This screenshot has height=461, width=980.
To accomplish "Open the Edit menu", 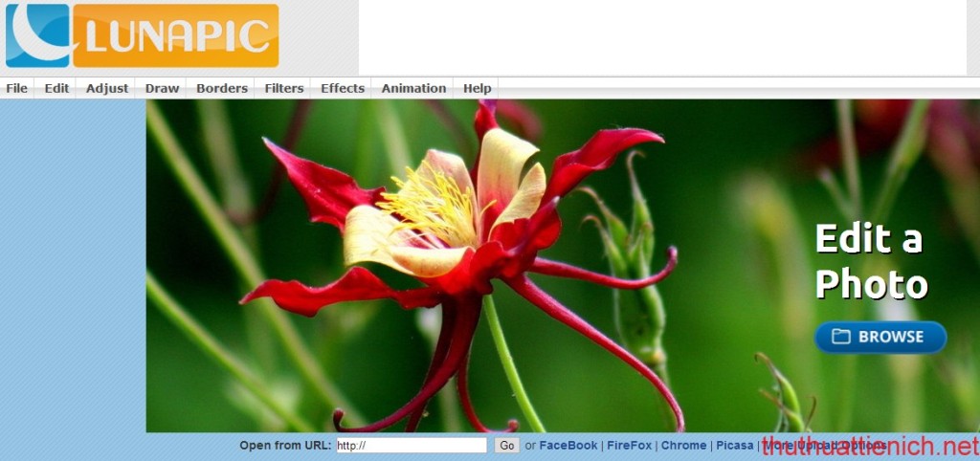I will coord(56,88).
